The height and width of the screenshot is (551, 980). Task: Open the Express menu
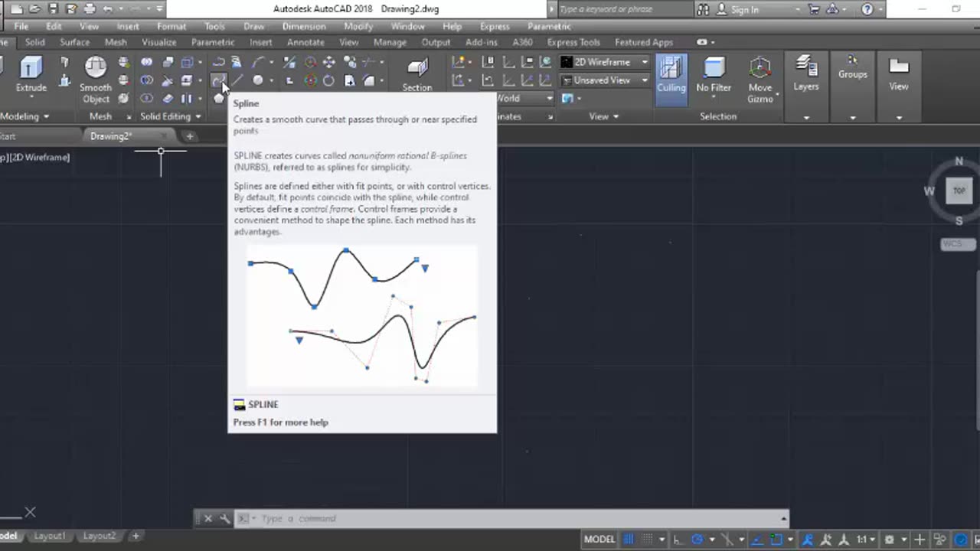pyautogui.click(x=495, y=26)
